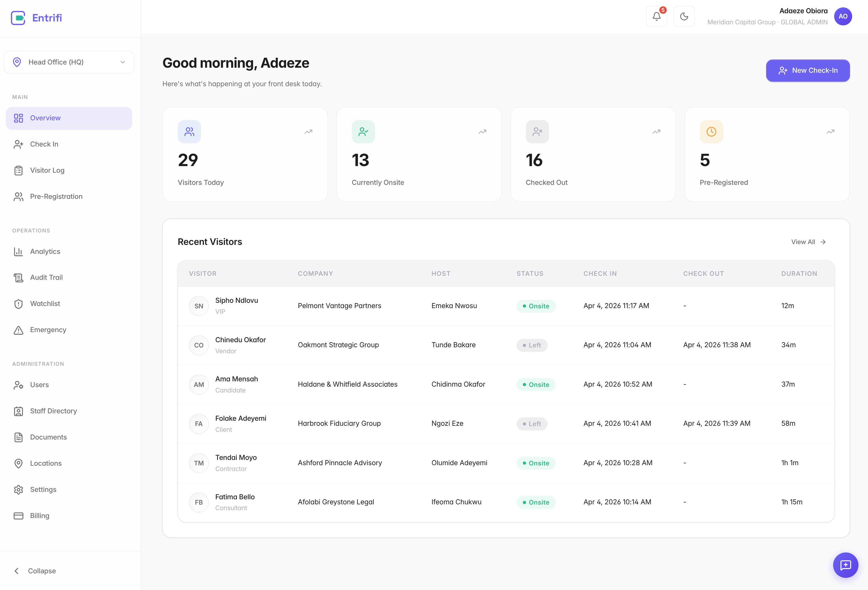Click visitor name Ama Mensah

tap(236, 379)
